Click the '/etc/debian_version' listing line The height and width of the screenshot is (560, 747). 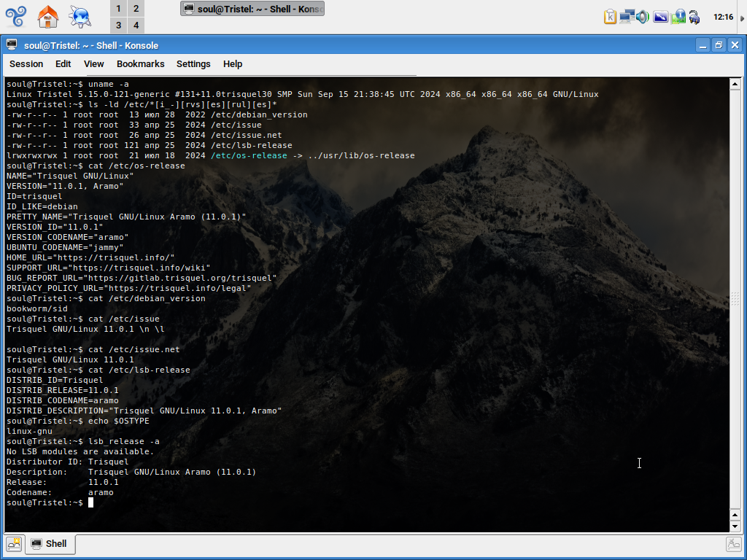158,114
